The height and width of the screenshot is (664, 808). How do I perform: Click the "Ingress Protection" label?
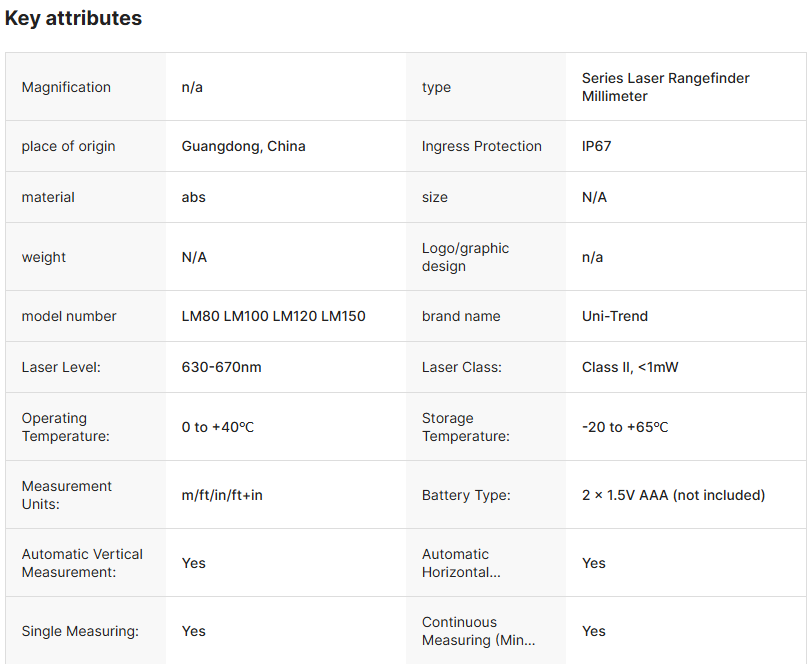481,146
